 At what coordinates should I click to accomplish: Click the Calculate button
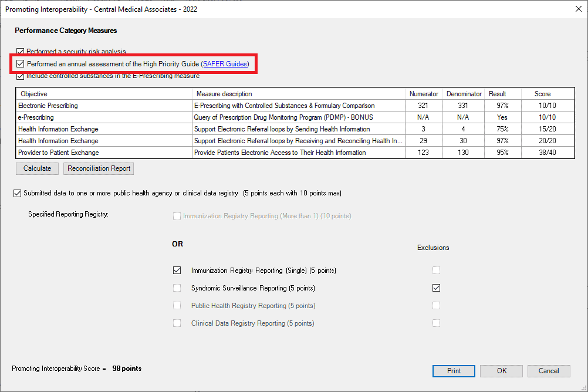coord(37,168)
